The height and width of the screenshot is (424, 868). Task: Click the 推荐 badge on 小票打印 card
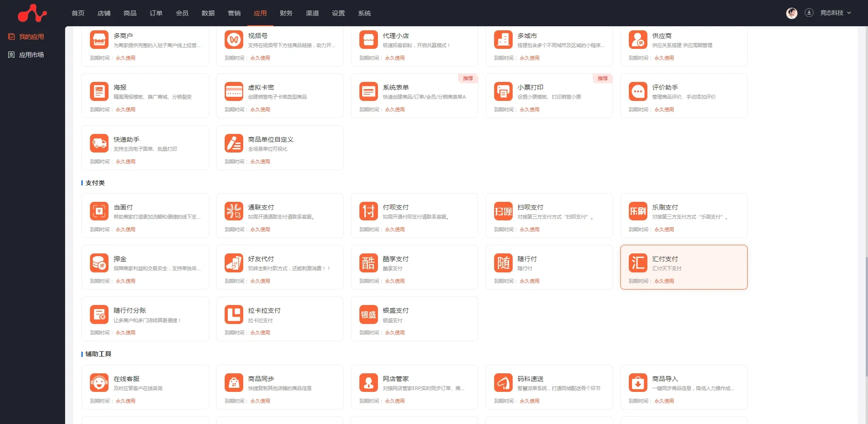(603, 78)
